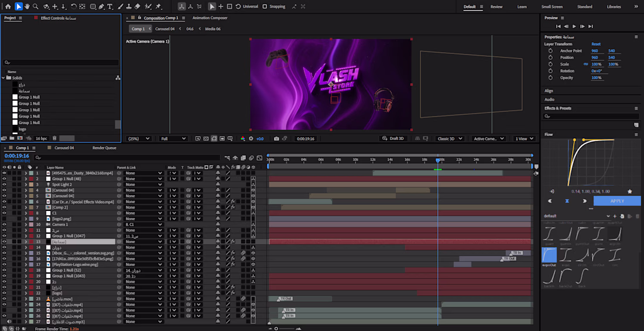This screenshot has height=331, width=644.
Task: Open the Render Queue tab
Action: coord(104,148)
